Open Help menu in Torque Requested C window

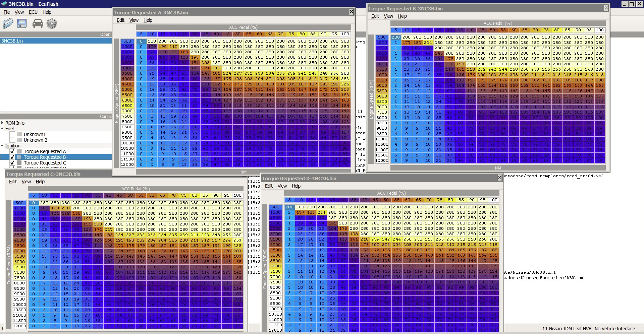coord(40,182)
